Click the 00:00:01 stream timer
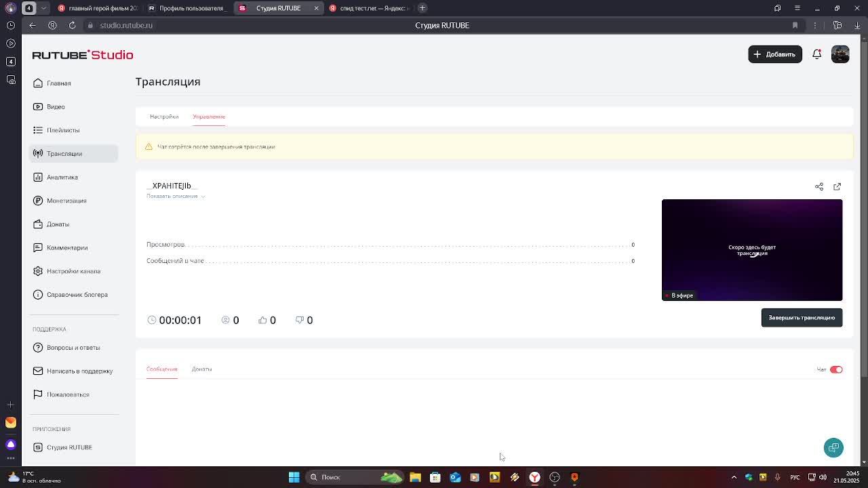Viewport: 868px width, 488px height. [x=175, y=320]
